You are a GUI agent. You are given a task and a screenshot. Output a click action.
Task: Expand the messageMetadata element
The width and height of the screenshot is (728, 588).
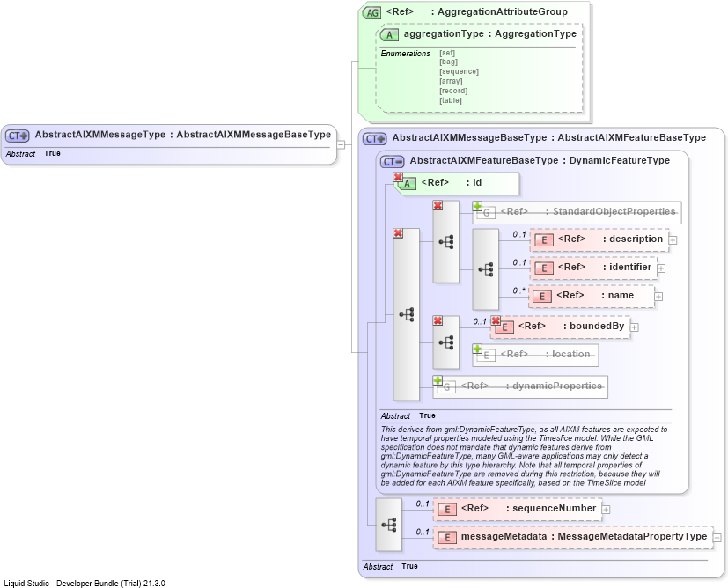tap(717, 538)
